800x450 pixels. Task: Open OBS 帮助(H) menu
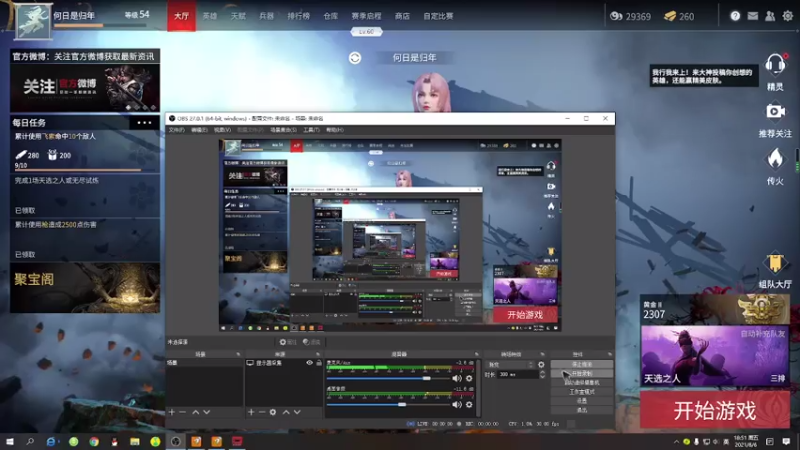pos(335,130)
